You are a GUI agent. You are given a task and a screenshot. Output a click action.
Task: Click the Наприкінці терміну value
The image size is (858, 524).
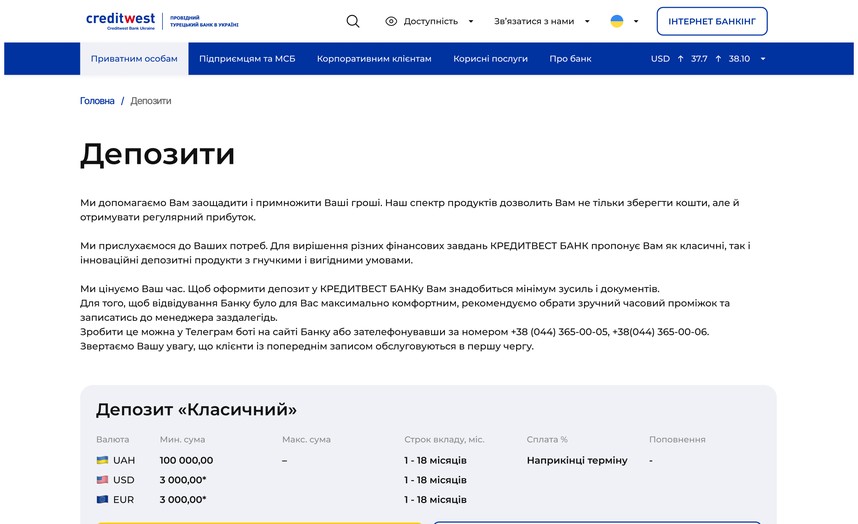coord(577,460)
